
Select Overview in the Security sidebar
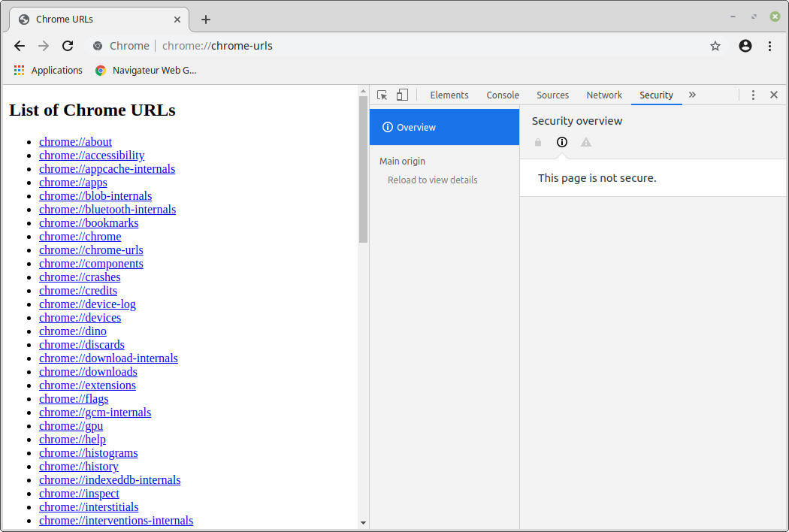tap(444, 127)
